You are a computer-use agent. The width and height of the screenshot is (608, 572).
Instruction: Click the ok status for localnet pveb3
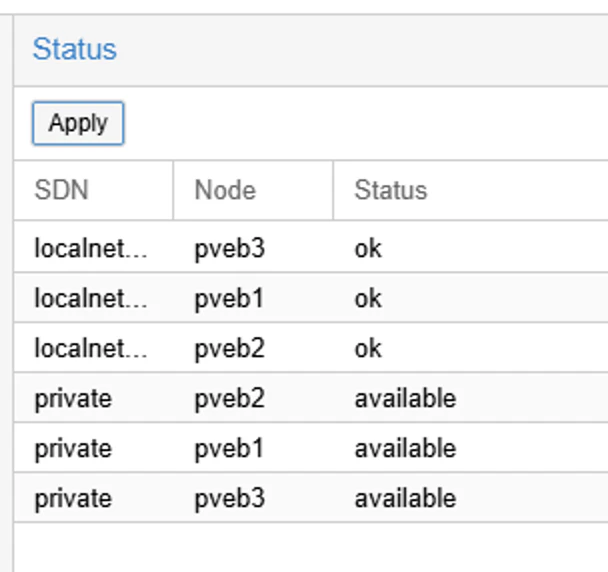[368, 248]
